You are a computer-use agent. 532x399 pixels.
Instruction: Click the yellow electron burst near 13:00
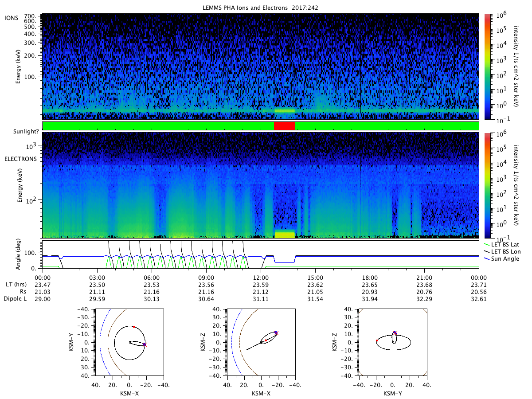[x=285, y=234]
